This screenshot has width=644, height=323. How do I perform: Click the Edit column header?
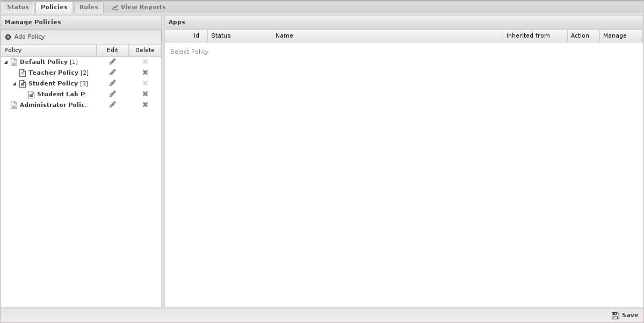coord(113,50)
